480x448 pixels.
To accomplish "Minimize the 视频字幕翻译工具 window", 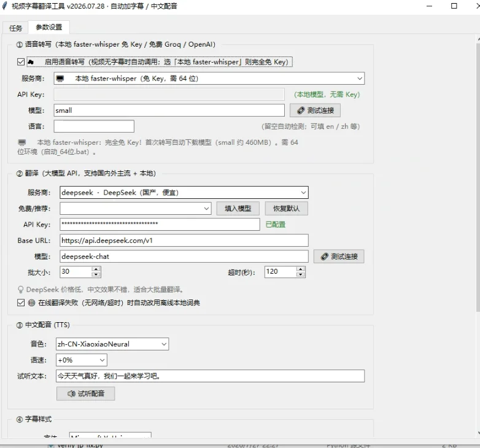I will [x=429, y=6].
